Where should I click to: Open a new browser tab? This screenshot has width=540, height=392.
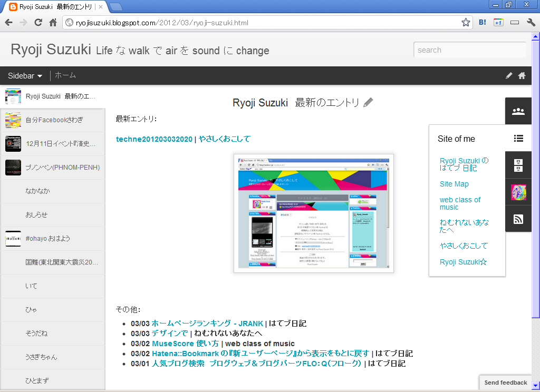pyautogui.click(x=115, y=7)
